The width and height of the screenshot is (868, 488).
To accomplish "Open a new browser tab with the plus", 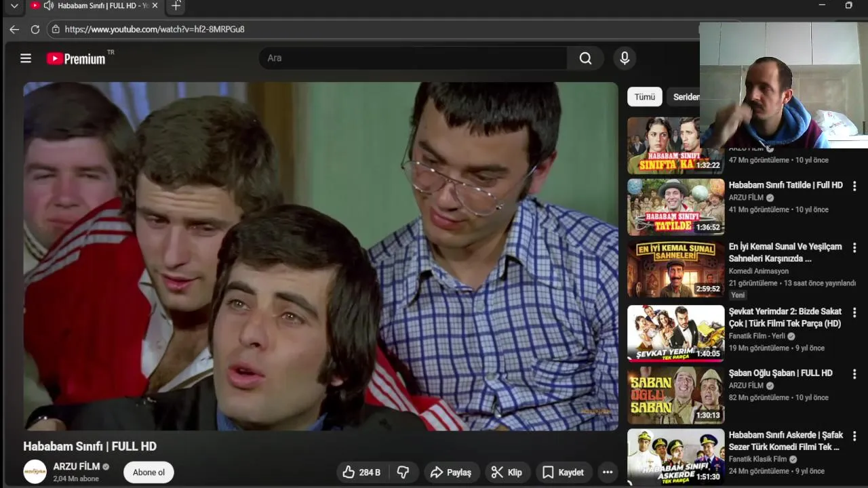I will 176,6.
